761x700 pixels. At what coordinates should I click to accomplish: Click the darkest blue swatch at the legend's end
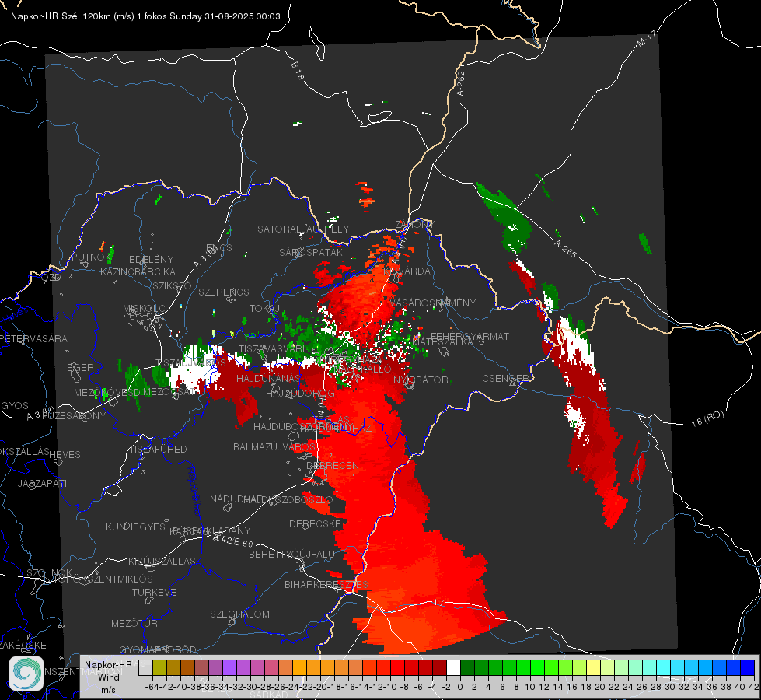pos(748,668)
